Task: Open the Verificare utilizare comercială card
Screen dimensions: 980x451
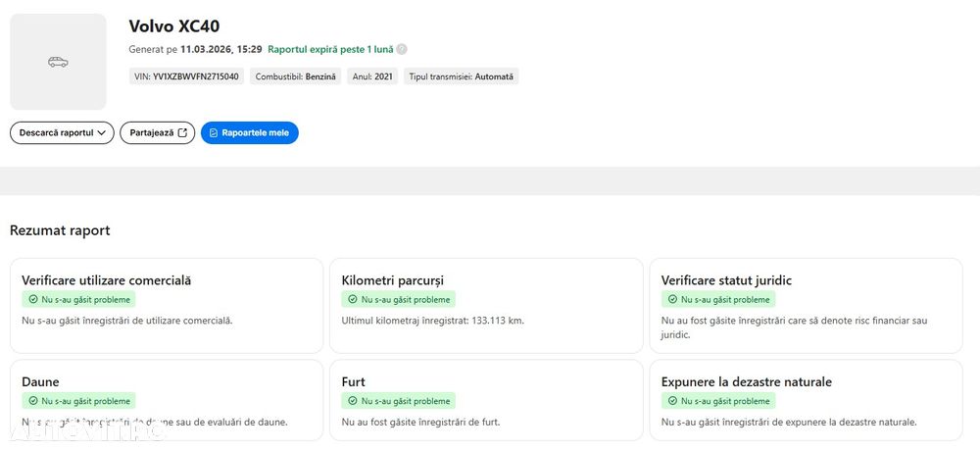Action: (166, 305)
